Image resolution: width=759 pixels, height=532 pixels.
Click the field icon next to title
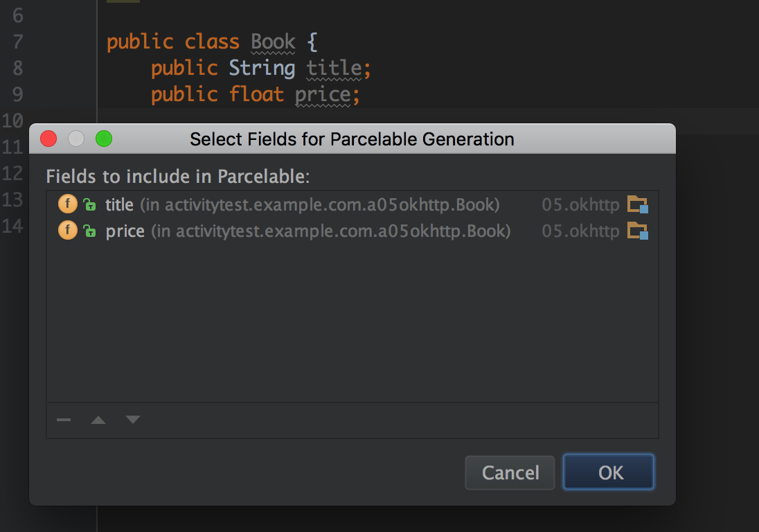[67, 204]
